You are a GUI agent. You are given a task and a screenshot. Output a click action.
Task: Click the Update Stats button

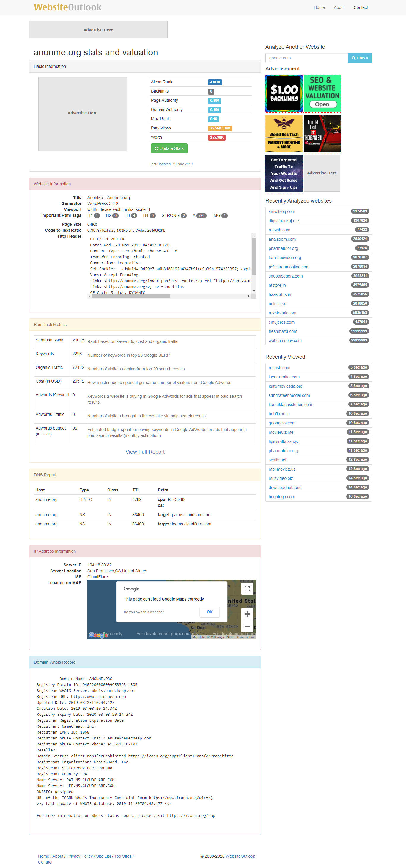[169, 148]
